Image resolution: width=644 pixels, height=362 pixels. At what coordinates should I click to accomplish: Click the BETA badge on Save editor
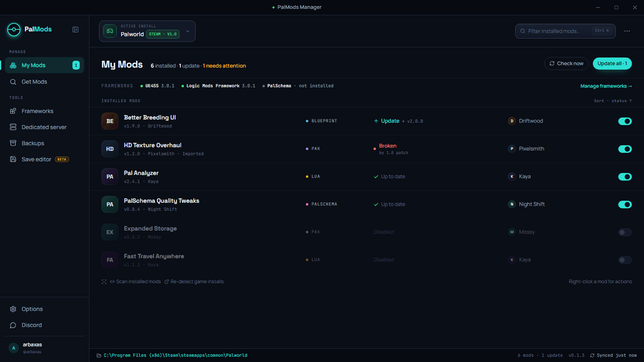click(62, 159)
